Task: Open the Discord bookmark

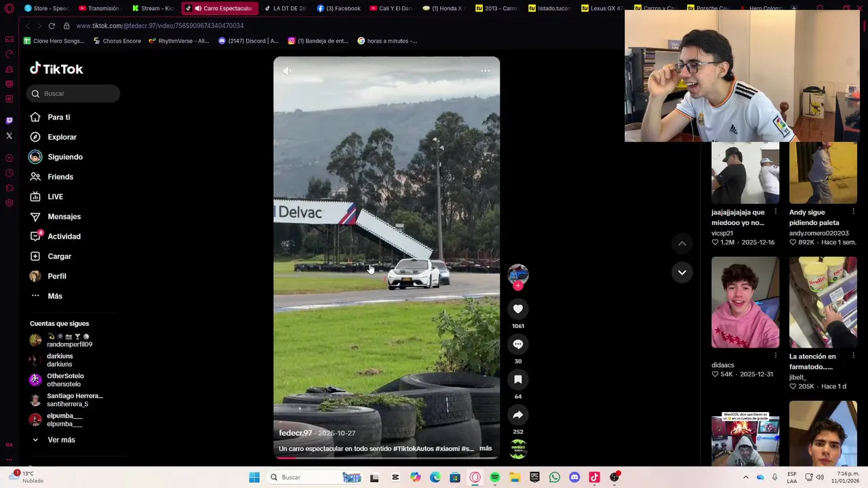Action: (x=248, y=41)
